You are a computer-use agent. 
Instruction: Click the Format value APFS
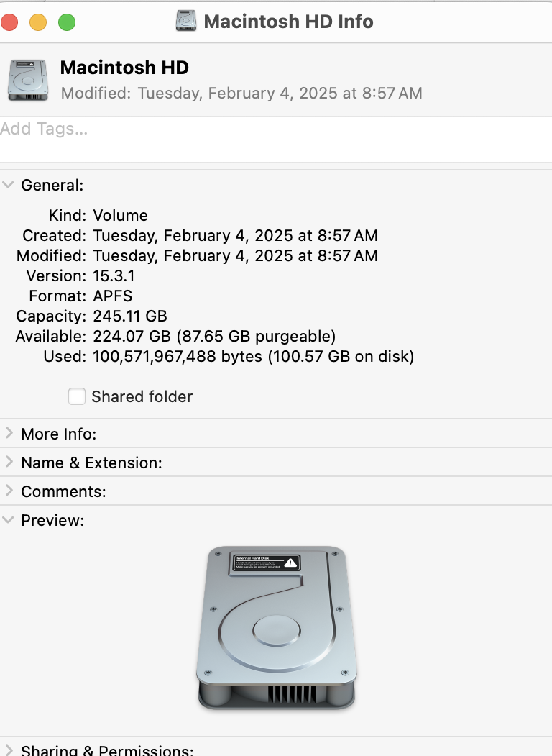point(113,296)
